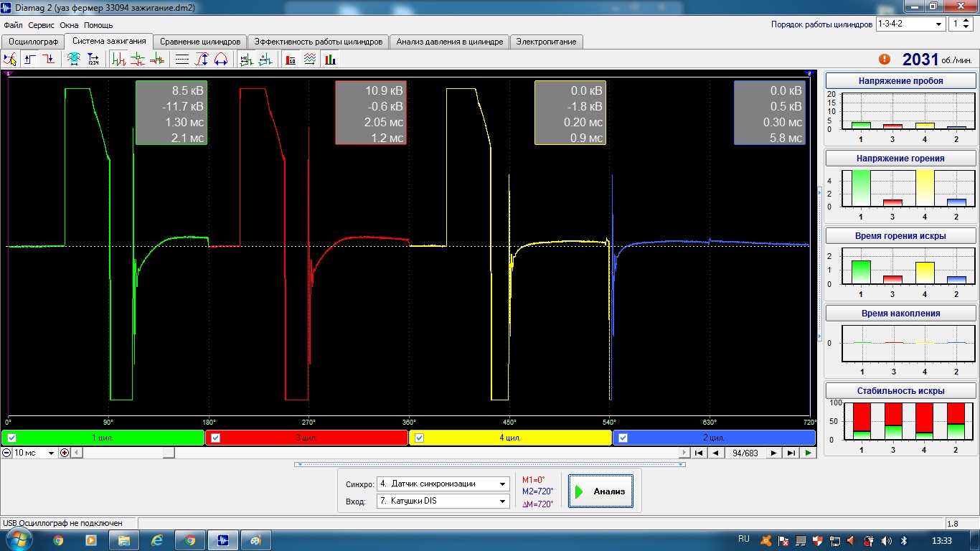Switch to Сравнение цилиндров tab
This screenshot has height=551, width=980.
tap(200, 42)
